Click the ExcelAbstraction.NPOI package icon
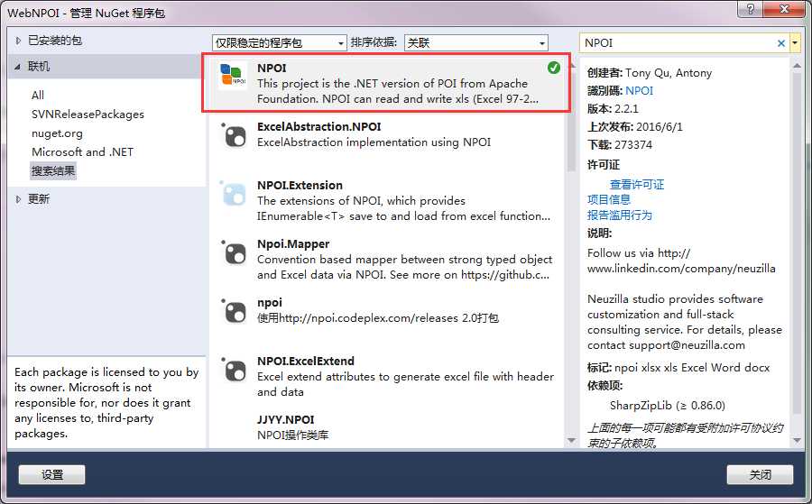Viewport: 812px width, 504px height. tap(234, 135)
